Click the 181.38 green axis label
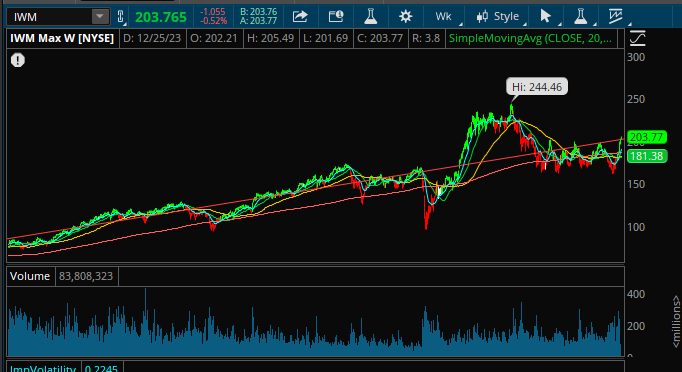Viewport: 682px width, 372px height. point(647,156)
